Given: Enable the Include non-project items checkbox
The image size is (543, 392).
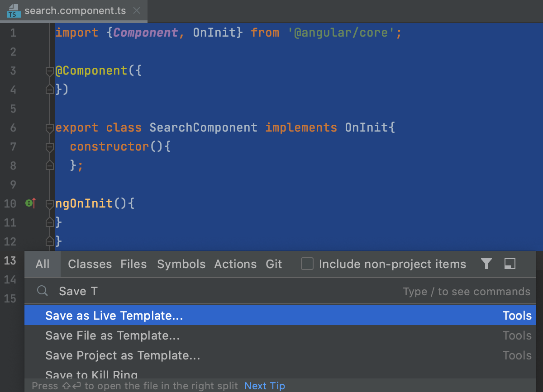Looking at the screenshot, I should pyautogui.click(x=307, y=264).
